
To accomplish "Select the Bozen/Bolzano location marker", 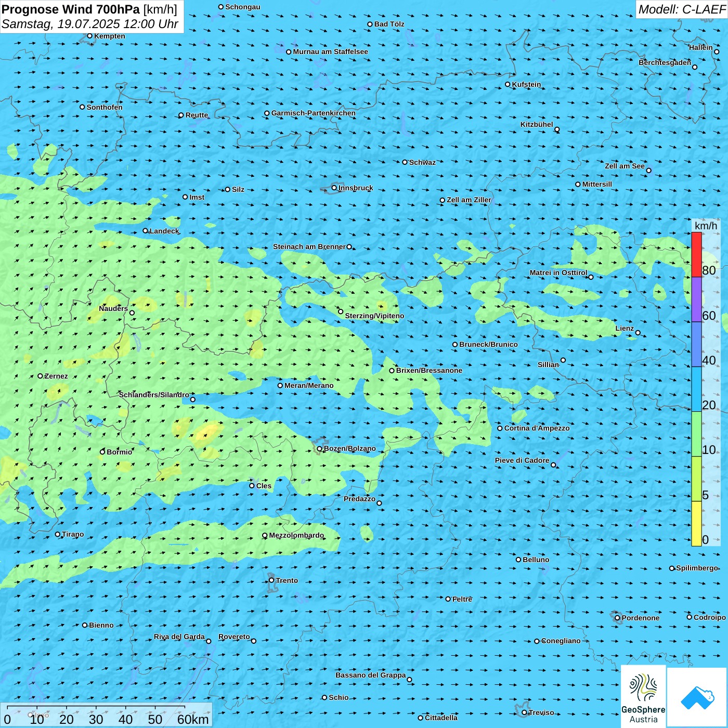I will click(320, 449).
